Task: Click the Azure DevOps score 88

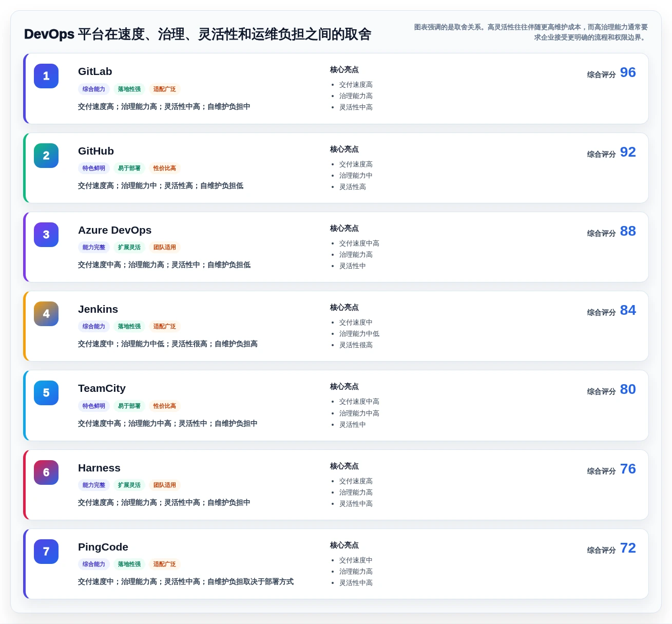Action: click(628, 231)
